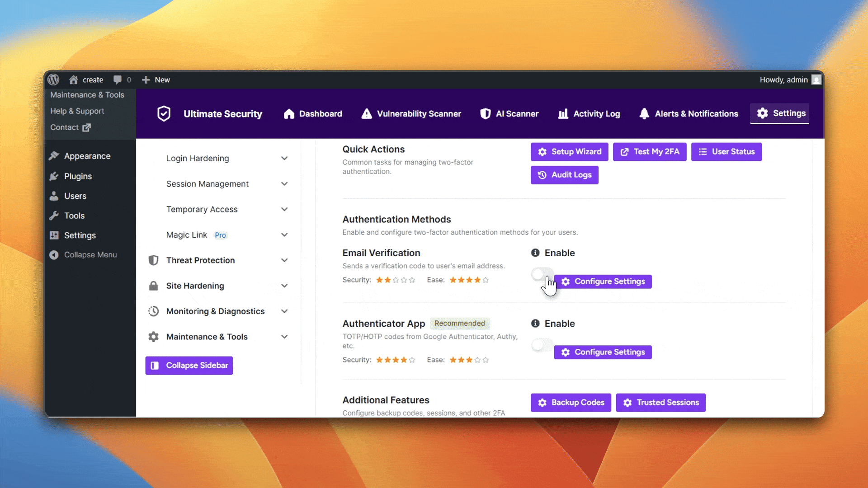Viewport: 868px width, 488px height.
Task: Open the comments bubble icon
Action: (118, 80)
